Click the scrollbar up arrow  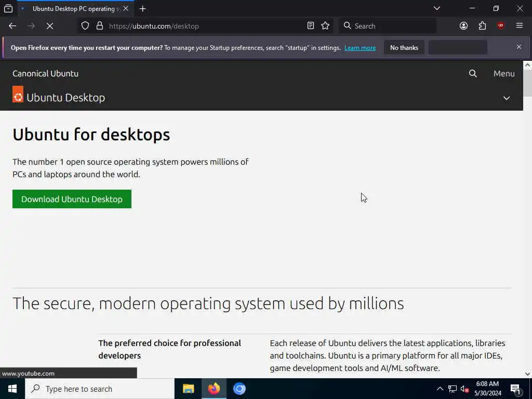point(527,65)
